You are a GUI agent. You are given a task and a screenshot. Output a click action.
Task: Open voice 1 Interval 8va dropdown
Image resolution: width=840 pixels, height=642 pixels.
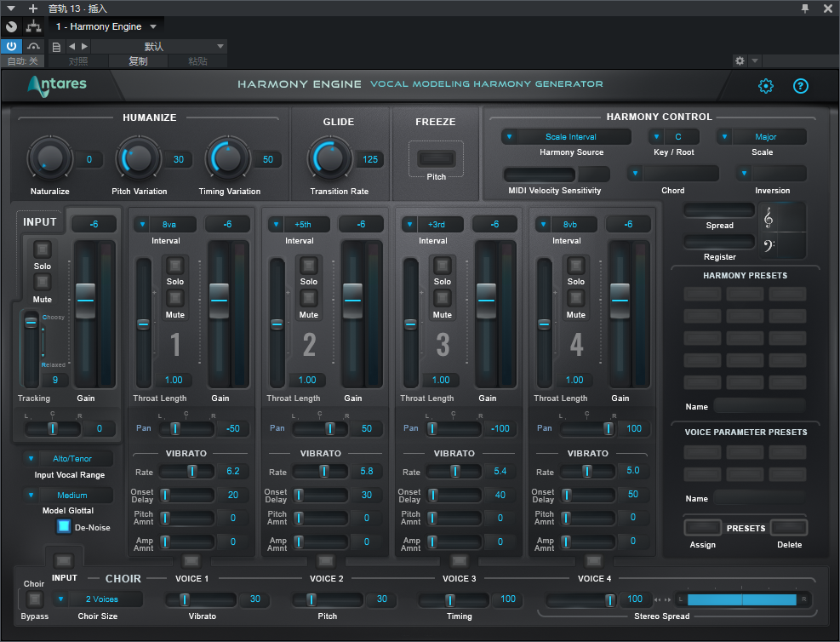coord(165,224)
